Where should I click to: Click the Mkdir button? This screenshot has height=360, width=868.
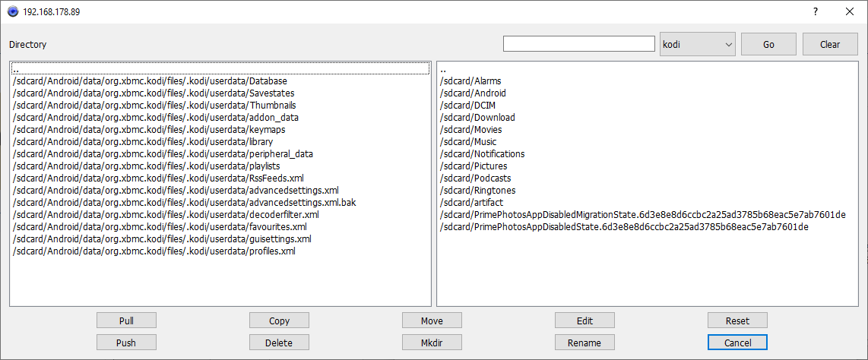point(432,343)
